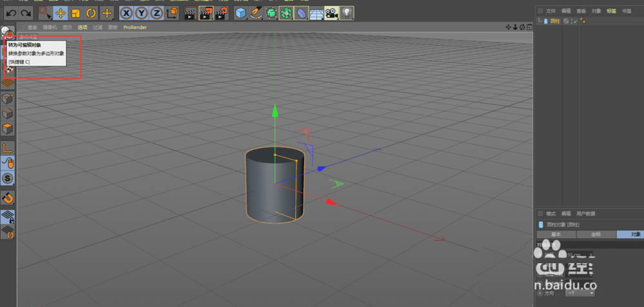Toggle the X axis lock
This screenshot has width=644, height=307.
coord(126,13)
